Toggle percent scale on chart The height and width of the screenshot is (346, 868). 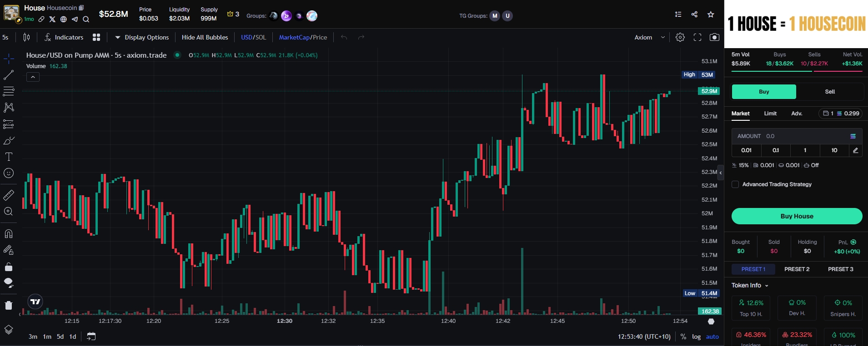pos(683,336)
